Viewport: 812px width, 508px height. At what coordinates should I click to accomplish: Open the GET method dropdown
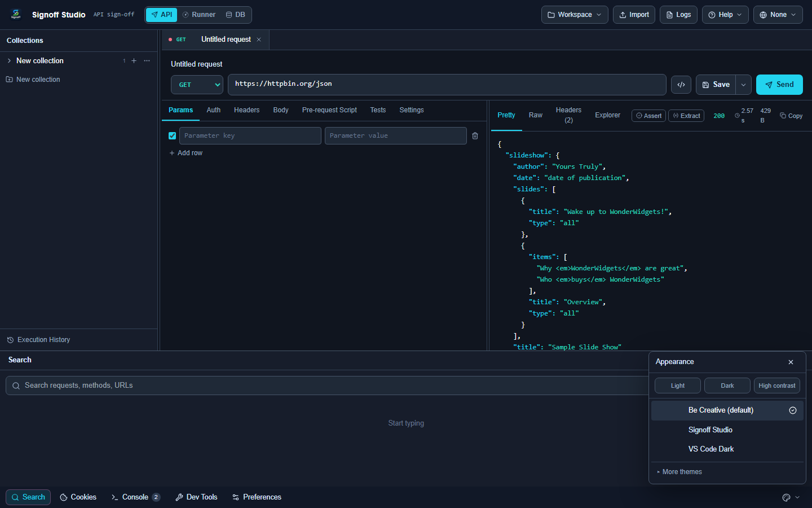197,85
